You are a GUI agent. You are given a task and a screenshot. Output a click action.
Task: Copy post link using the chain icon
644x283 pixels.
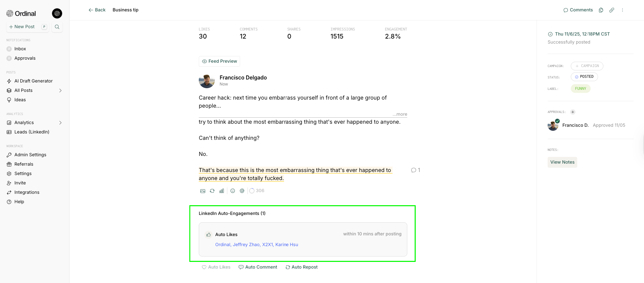pos(612,10)
